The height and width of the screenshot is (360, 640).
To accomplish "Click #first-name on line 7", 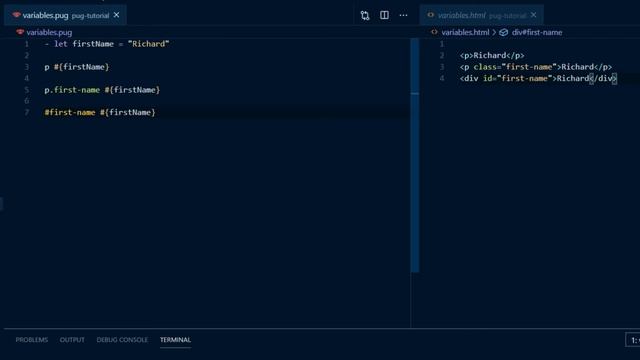I will click(70, 112).
